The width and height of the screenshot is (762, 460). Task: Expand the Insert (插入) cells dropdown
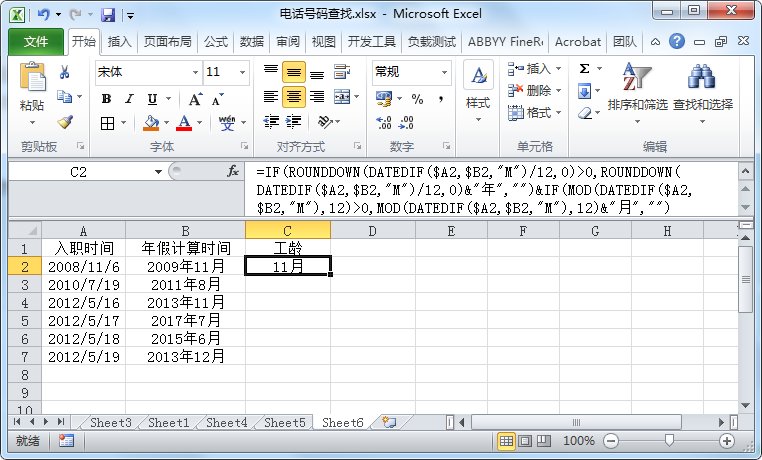tap(558, 68)
